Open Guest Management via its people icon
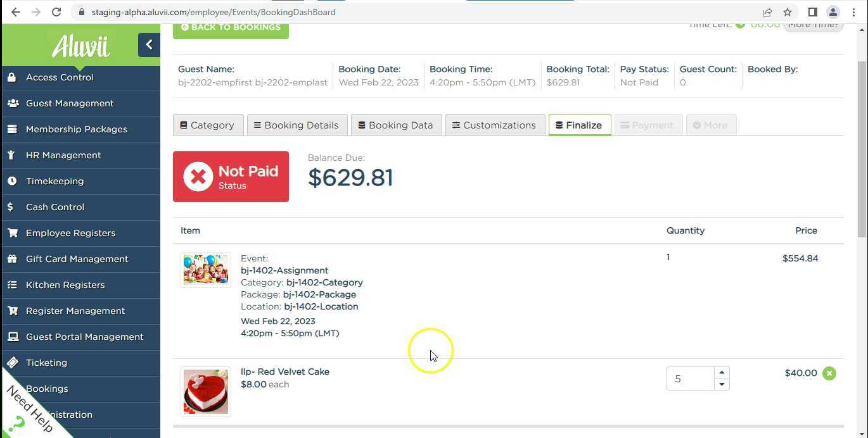 click(13, 103)
